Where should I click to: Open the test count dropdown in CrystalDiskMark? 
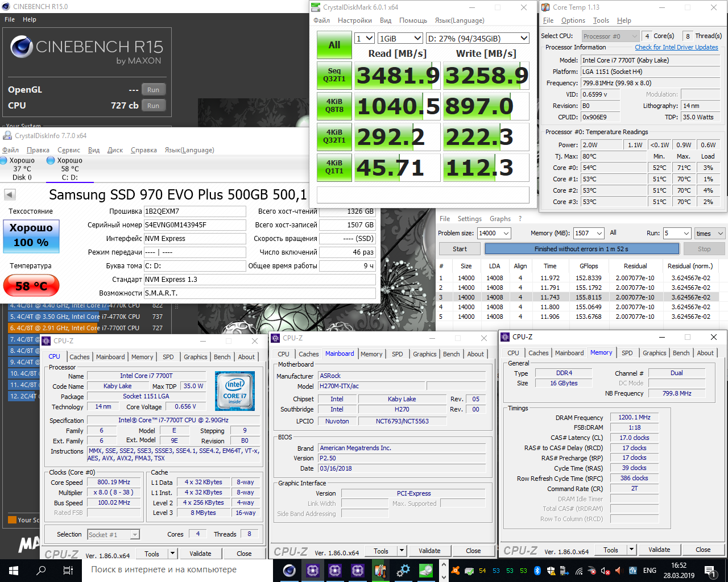(x=364, y=38)
